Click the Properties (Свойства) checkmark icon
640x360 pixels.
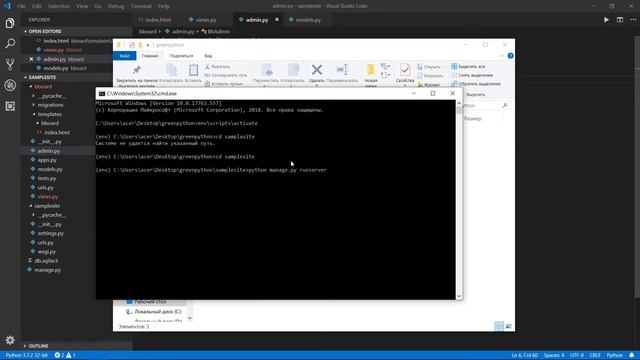click(405, 70)
